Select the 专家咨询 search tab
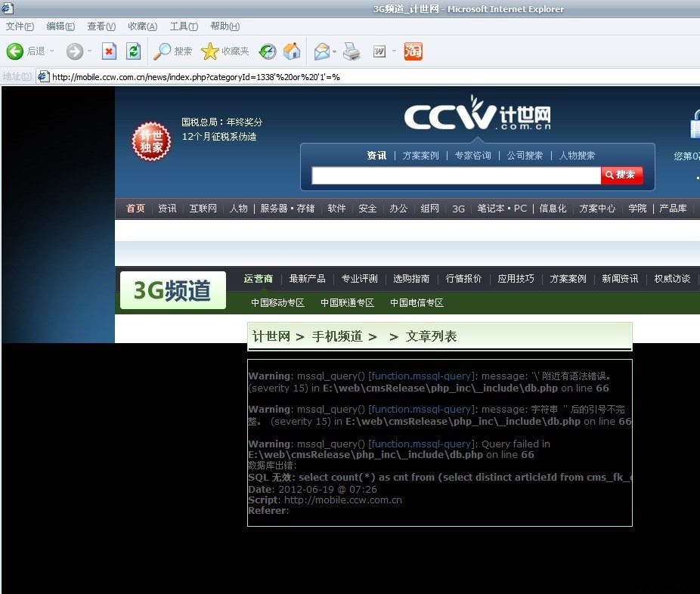Image resolution: width=700 pixels, height=594 pixels. 472,156
